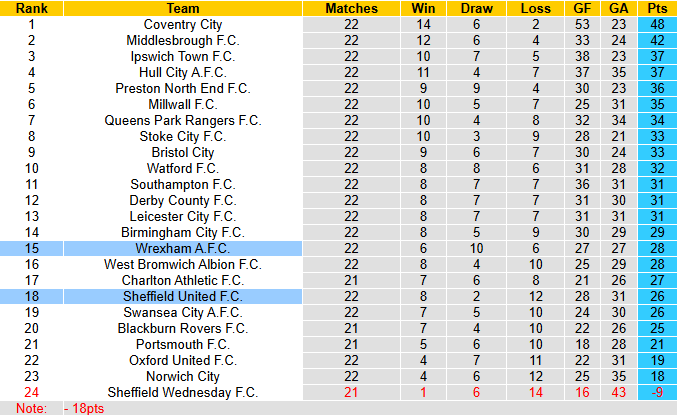Open the Queens Park Rangers F.C. entry
Image resolution: width=677 pixels, height=415 pixels.
[182, 120]
